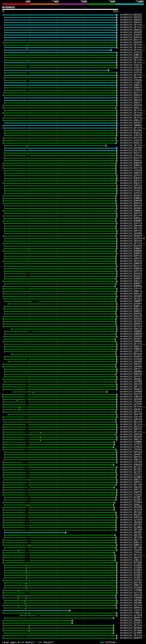Click the cyan =100char. scale line
The image size is (146, 644).
click(102, 642)
